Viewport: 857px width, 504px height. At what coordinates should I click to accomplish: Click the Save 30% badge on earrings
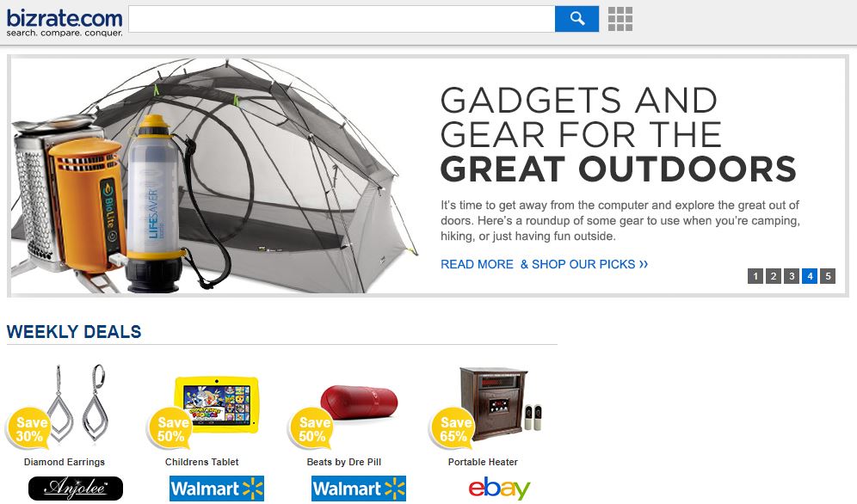(29, 429)
